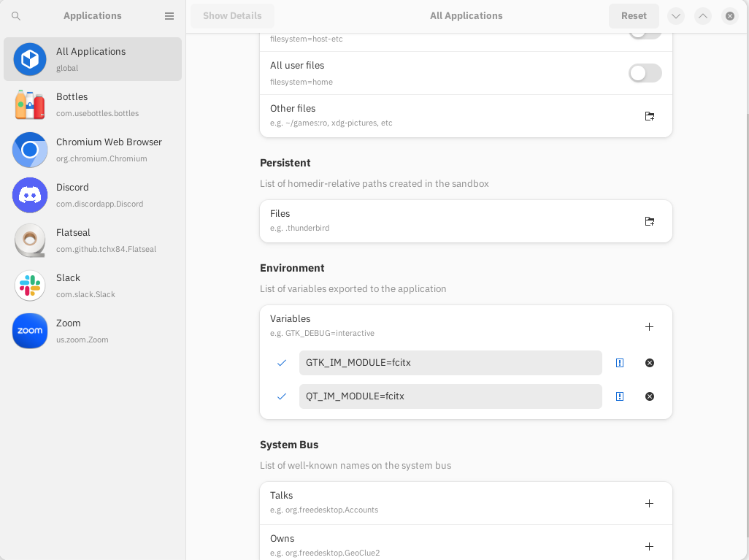Click the Environment section heading

pos(292,268)
